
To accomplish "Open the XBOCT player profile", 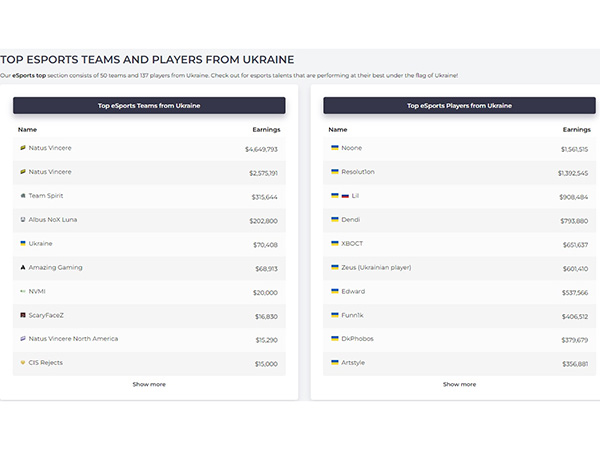I will coord(352,243).
